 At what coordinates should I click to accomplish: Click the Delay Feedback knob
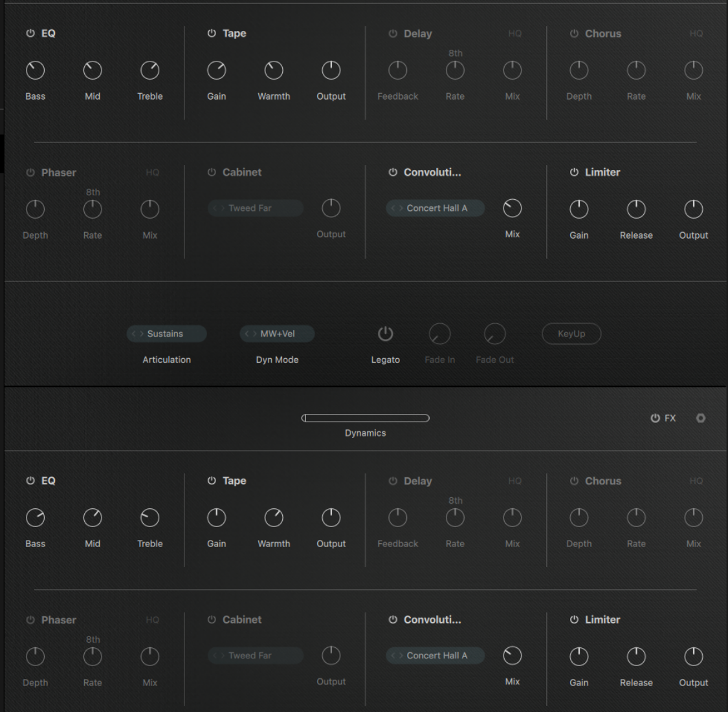(397, 70)
